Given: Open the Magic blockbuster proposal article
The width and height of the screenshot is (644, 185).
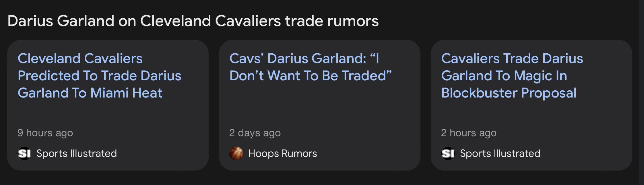Looking at the screenshot, I should 512,76.
